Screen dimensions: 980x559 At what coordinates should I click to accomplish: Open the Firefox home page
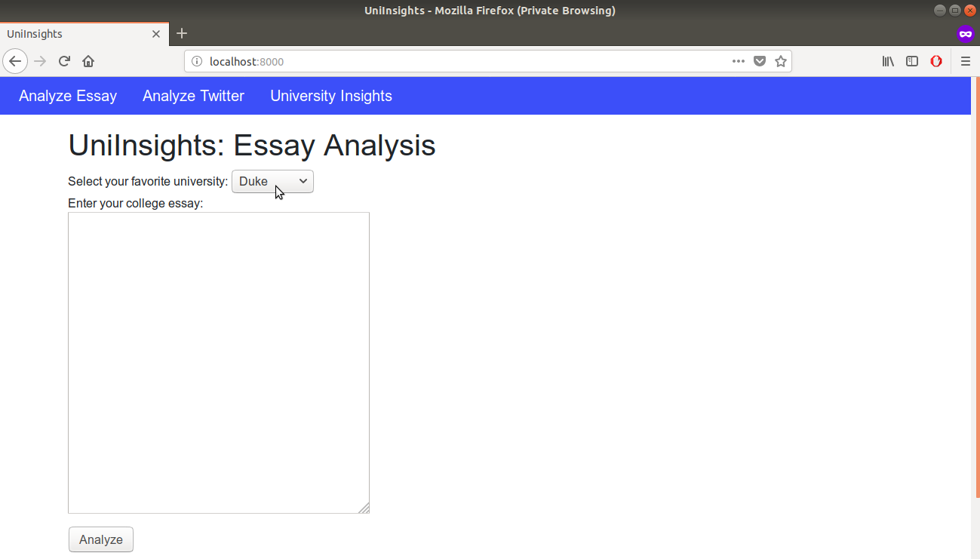(88, 61)
